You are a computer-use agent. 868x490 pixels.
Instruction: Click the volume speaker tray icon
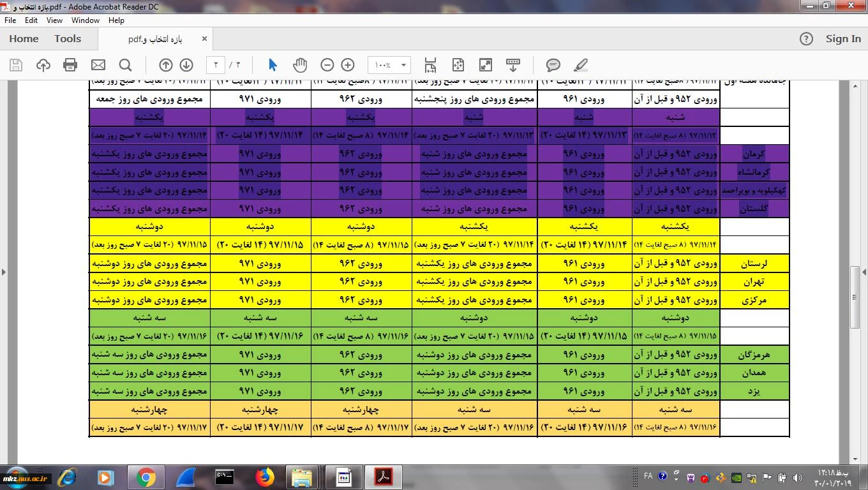pos(797,477)
